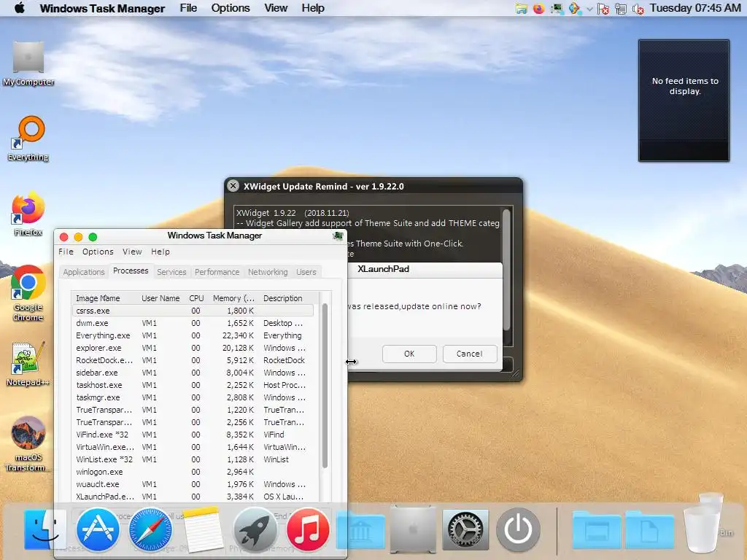The height and width of the screenshot is (560, 747).
Task: Sort processes by Memory column
Action: [234, 298]
